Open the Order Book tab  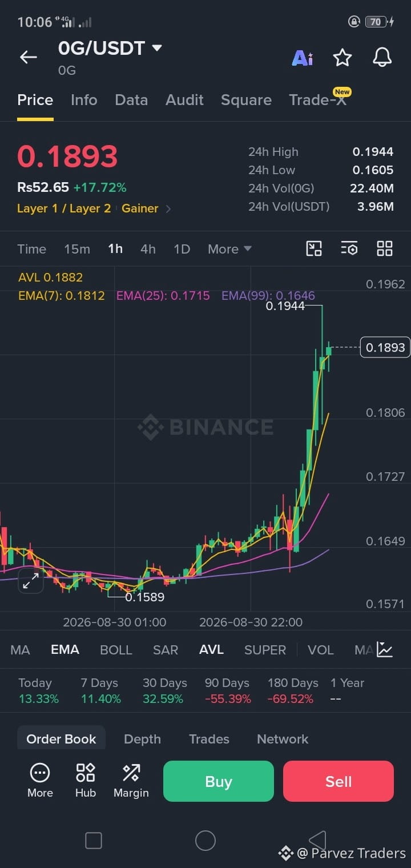[x=61, y=738]
